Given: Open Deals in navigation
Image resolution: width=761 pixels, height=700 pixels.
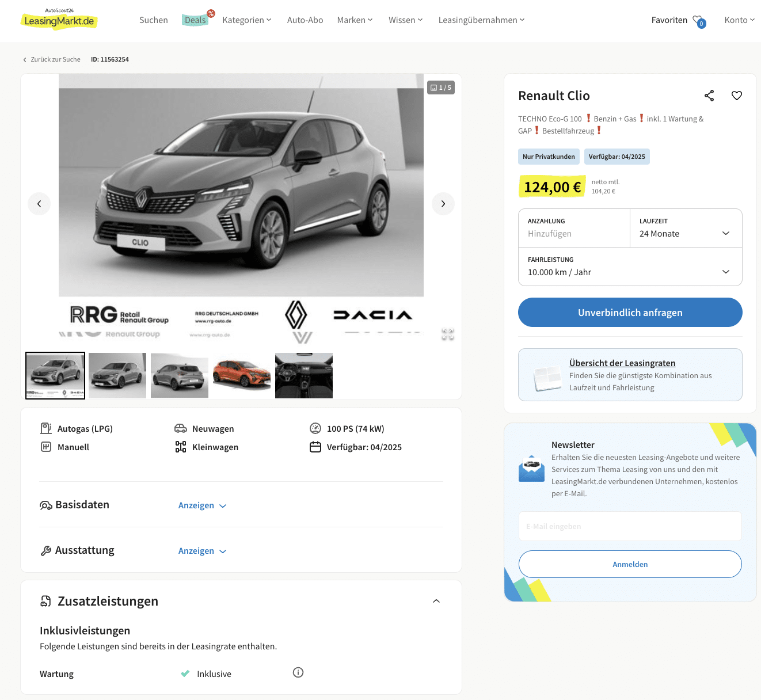Looking at the screenshot, I should (195, 20).
